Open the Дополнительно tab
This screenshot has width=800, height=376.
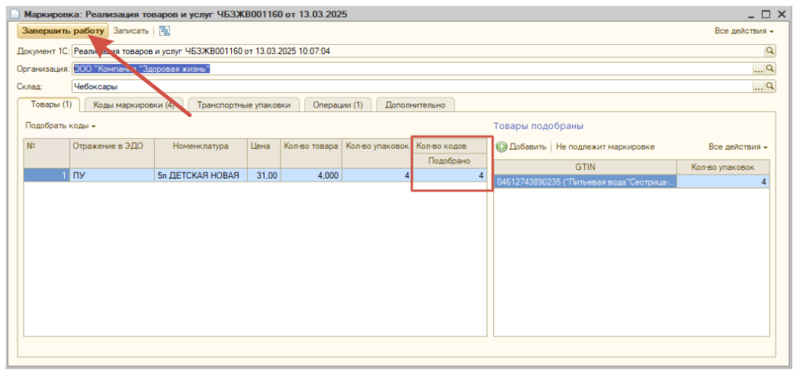(x=415, y=105)
